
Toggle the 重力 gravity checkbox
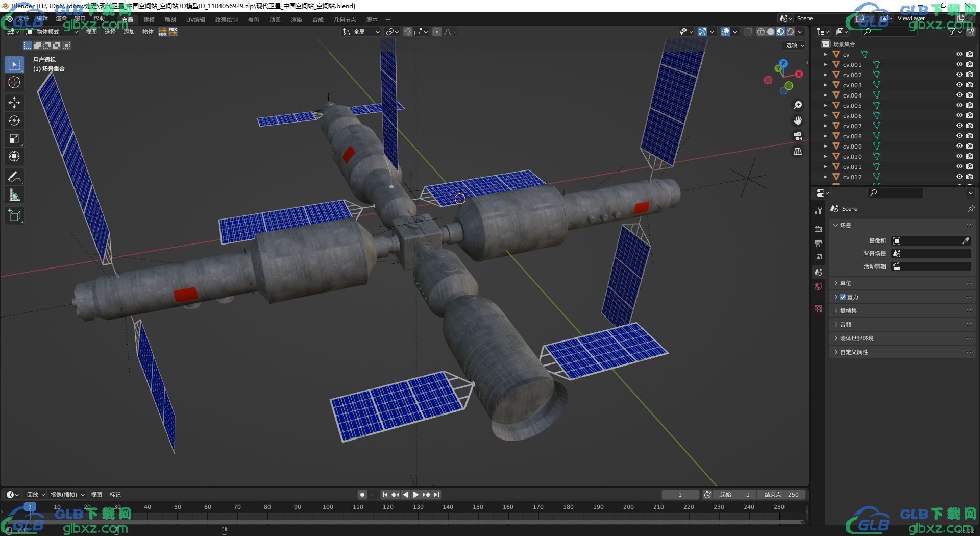[843, 297]
